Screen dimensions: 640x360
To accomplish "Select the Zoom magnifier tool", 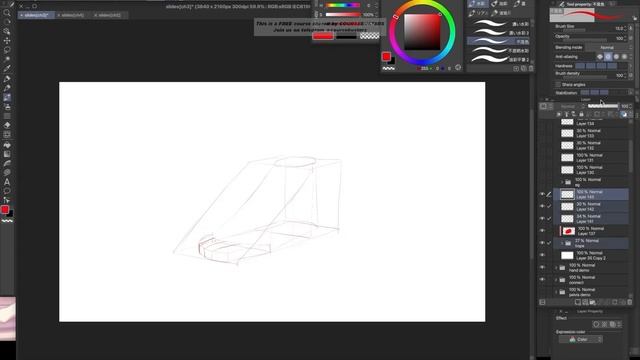I will 7,13.
